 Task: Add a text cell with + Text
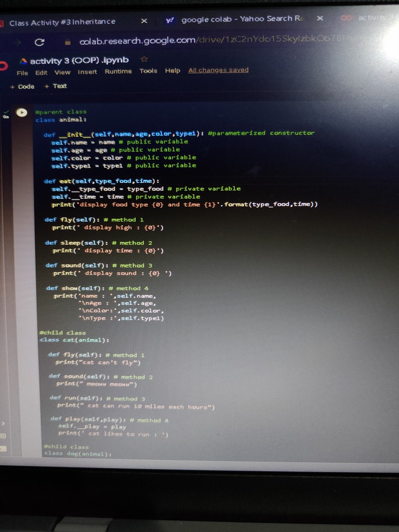point(56,86)
